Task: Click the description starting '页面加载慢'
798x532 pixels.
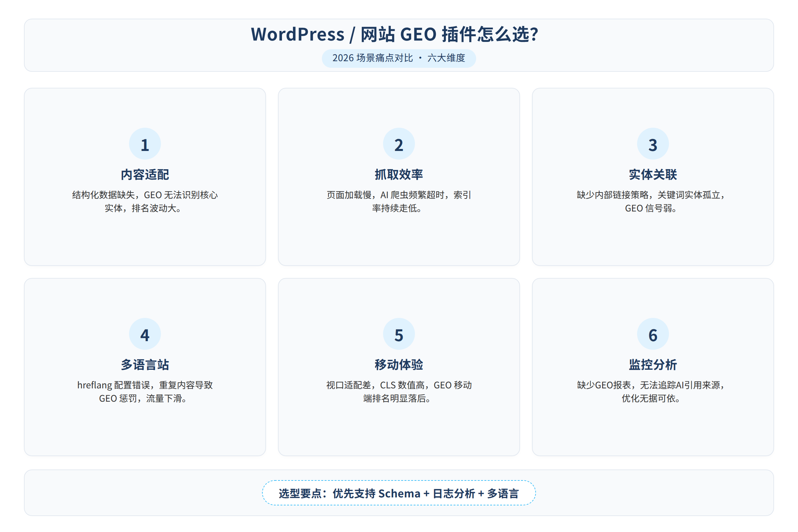Action: pyautogui.click(x=399, y=201)
